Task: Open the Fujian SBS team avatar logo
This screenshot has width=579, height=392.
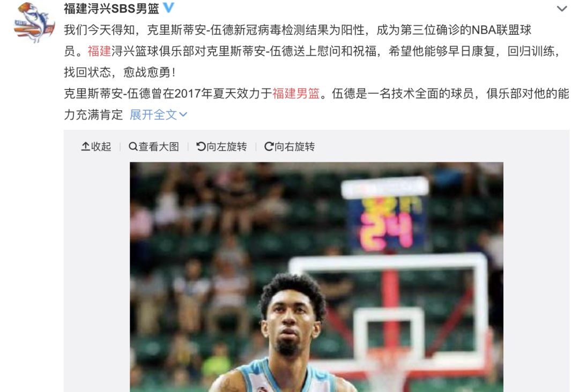Action: click(34, 22)
